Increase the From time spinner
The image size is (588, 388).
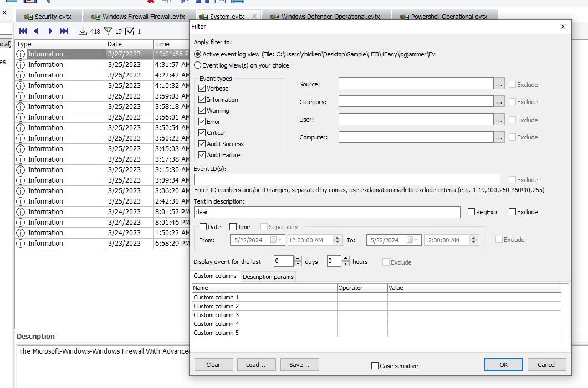pos(337,237)
